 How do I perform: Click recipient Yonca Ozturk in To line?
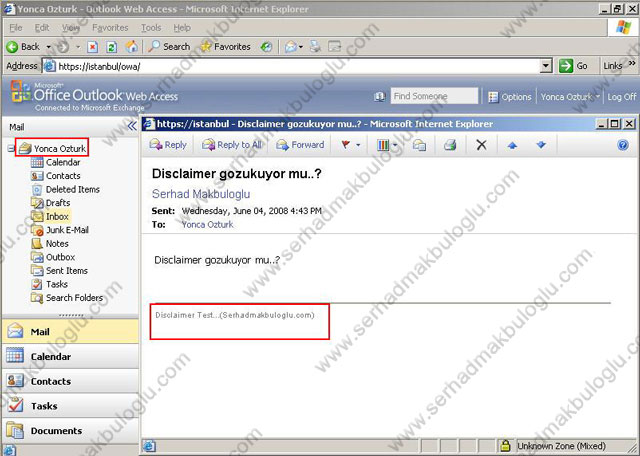point(207,225)
